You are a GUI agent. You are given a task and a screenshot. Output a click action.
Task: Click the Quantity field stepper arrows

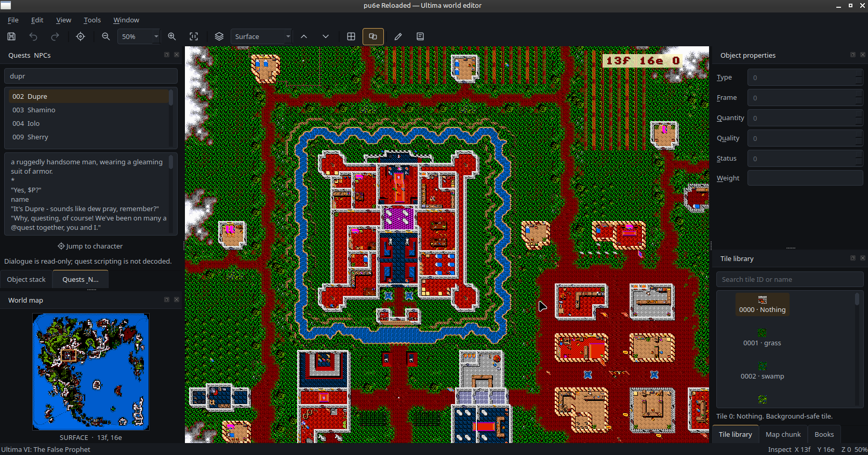[x=859, y=118]
